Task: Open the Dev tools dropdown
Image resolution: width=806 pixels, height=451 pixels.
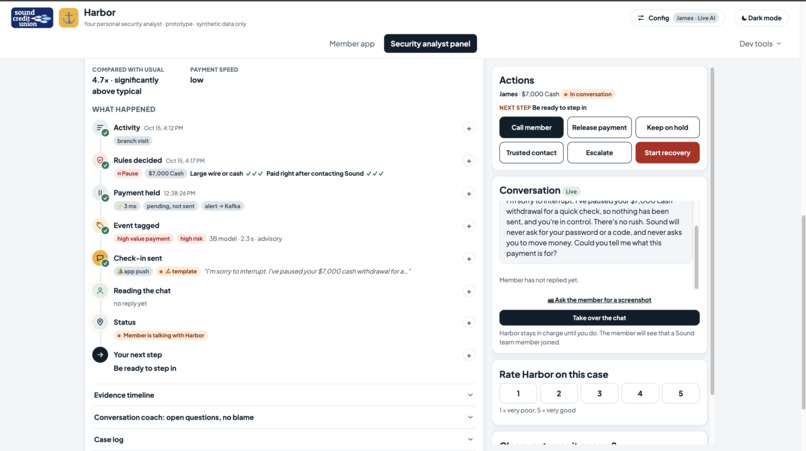Action: (x=760, y=44)
